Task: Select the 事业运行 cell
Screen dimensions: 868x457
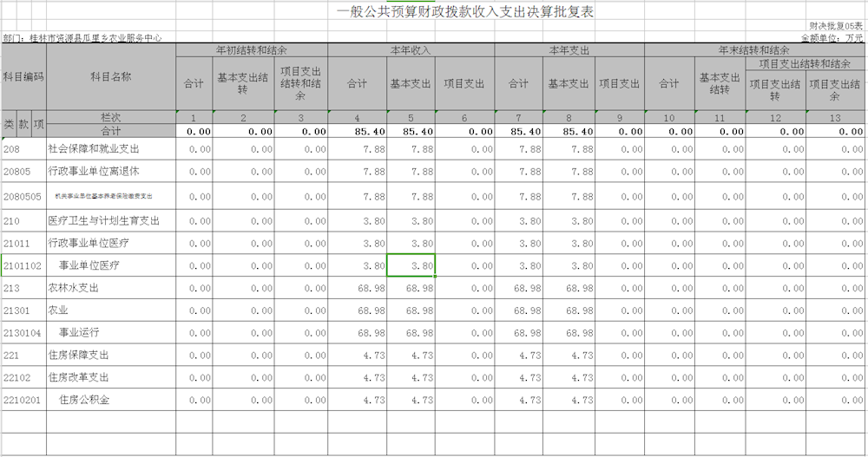Action: [79, 333]
